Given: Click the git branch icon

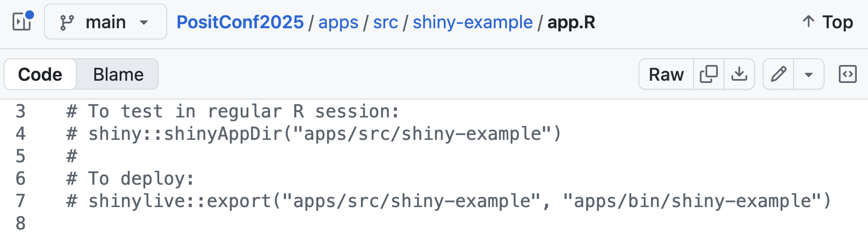Looking at the screenshot, I should click(67, 22).
